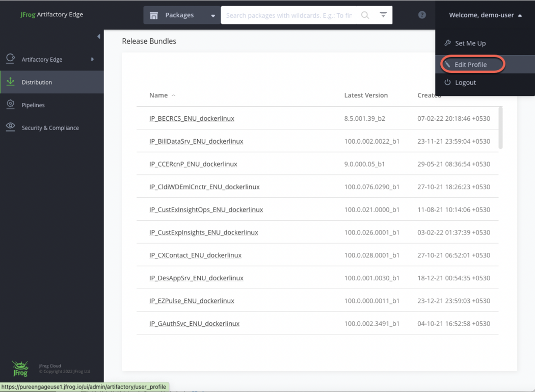The width and height of the screenshot is (535, 392).
Task: Click the Pipelines sidebar icon
Action: click(11, 104)
